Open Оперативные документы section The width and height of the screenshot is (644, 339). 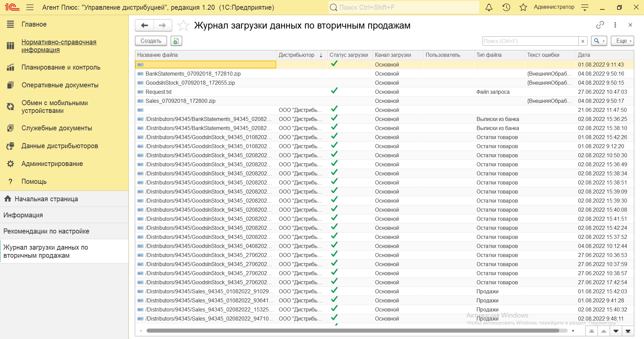[60, 85]
